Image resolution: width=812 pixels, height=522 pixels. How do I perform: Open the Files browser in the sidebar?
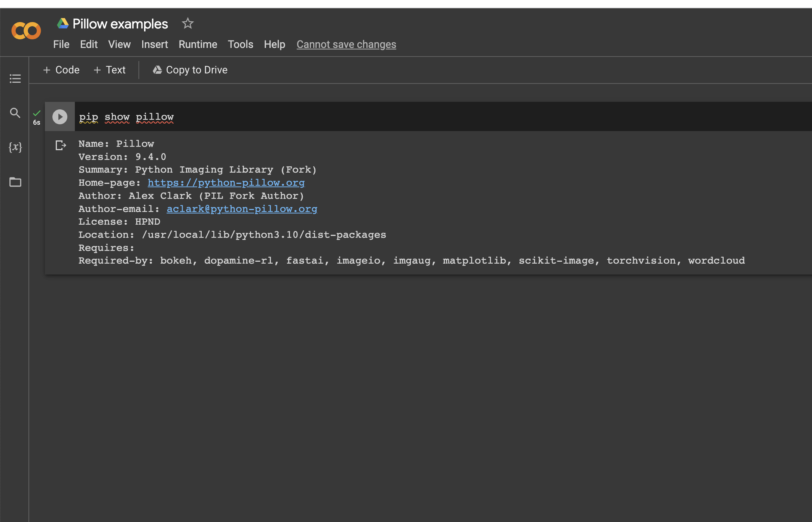tap(15, 182)
